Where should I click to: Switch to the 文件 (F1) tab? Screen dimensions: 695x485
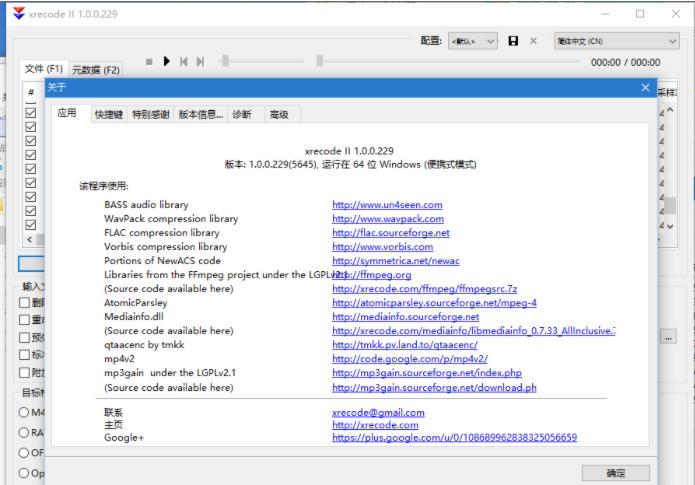click(x=43, y=69)
